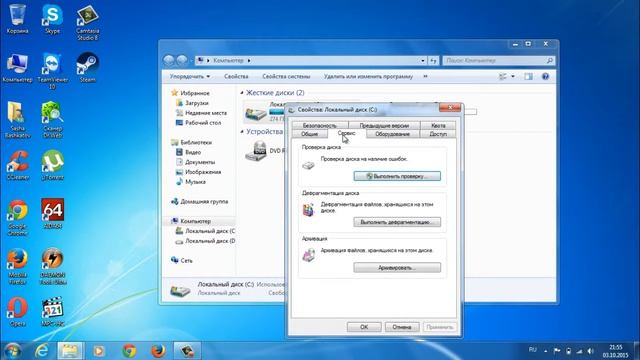Open TeamViewer 10 desktop shortcut
The height and width of the screenshot is (360, 640).
point(52,71)
